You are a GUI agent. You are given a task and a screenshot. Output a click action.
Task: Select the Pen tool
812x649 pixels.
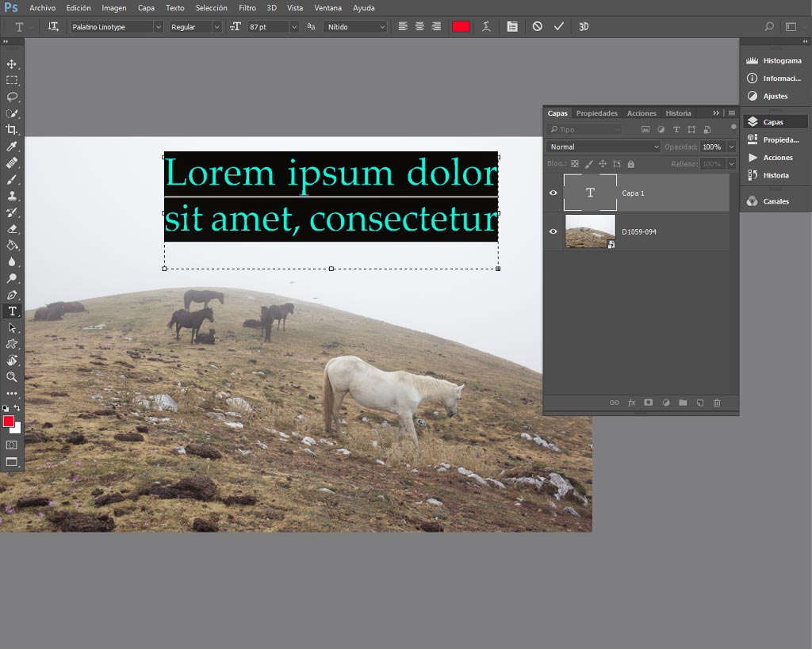11,295
